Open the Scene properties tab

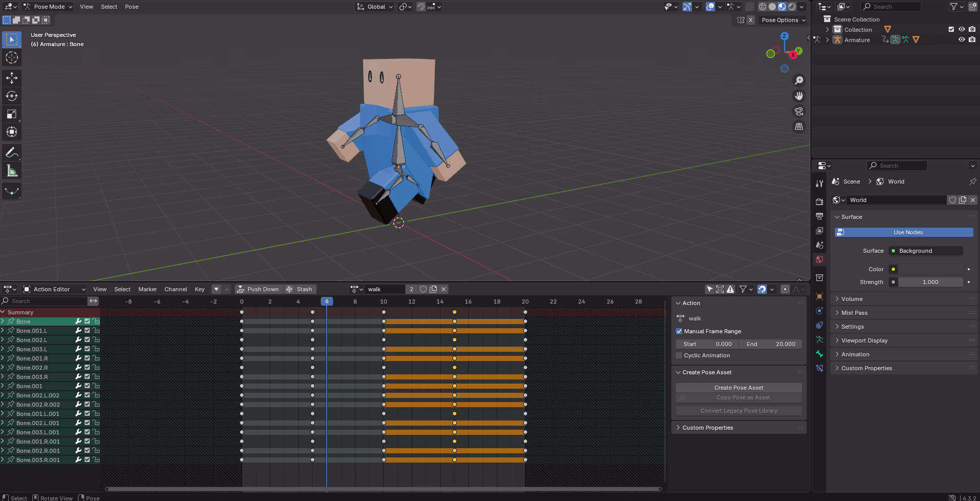(x=819, y=245)
